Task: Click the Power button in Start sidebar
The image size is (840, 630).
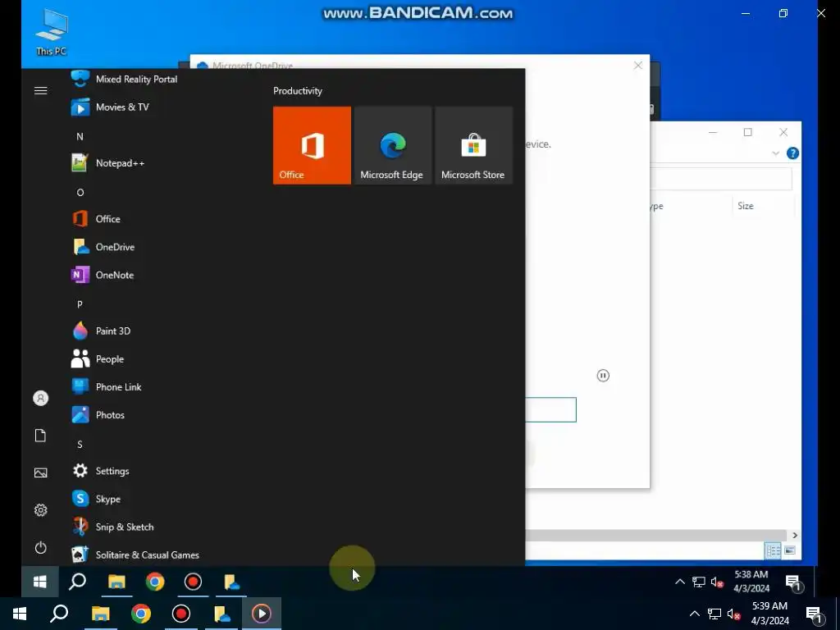Action: pyautogui.click(x=41, y=547)
